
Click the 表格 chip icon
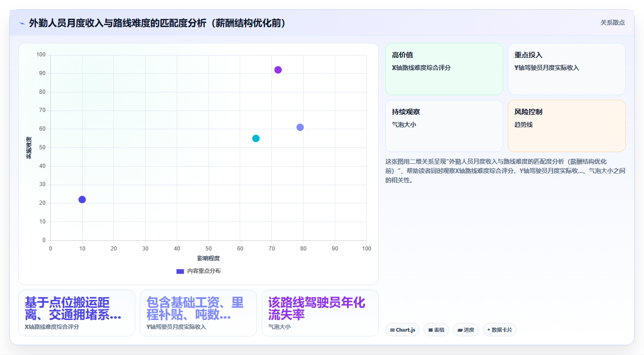coord(430,330)
